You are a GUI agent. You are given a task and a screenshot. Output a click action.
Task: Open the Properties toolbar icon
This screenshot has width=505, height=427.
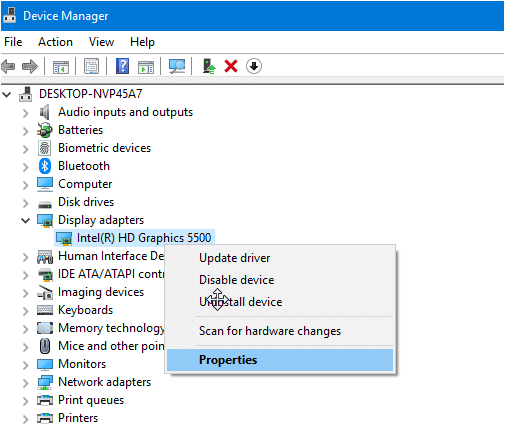click(x=91, y=66)
